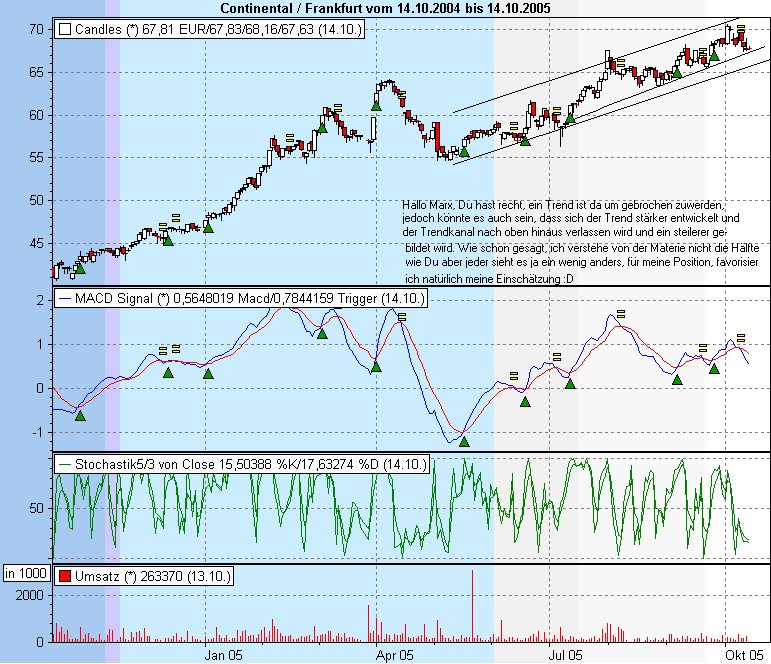Click the price axis label 45
Screen dimensions: 771x664
(37, 243)
